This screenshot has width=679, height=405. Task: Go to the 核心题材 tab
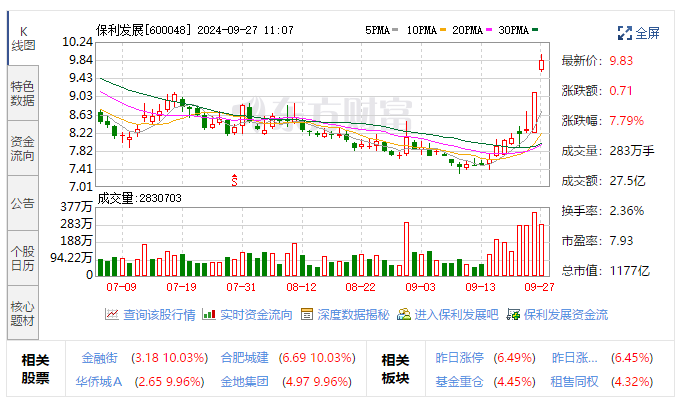(22, 313)
